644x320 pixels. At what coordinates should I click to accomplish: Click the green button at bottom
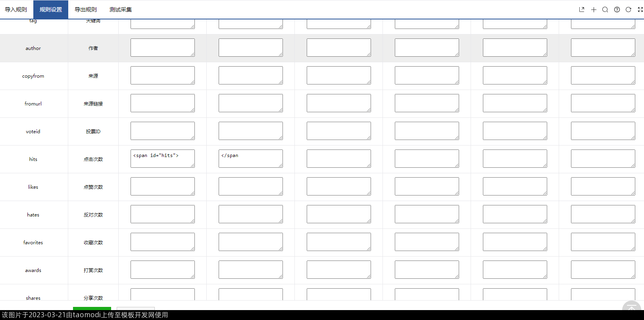click(x=92, y=309)
